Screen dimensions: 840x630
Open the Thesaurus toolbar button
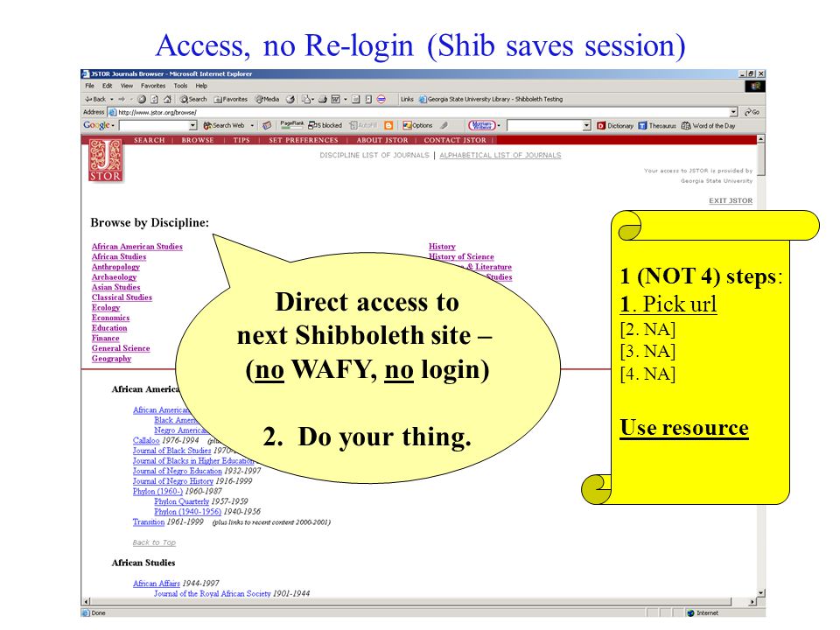point(657,126)
